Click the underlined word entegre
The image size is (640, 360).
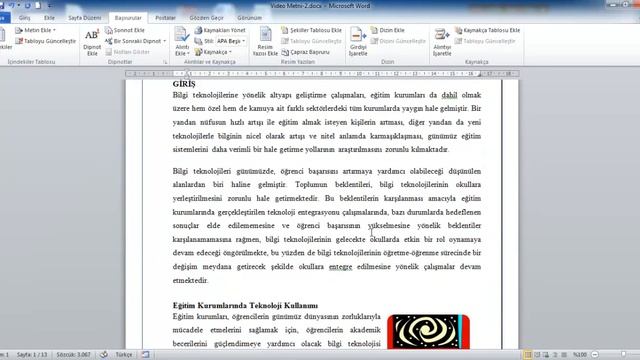340,267
